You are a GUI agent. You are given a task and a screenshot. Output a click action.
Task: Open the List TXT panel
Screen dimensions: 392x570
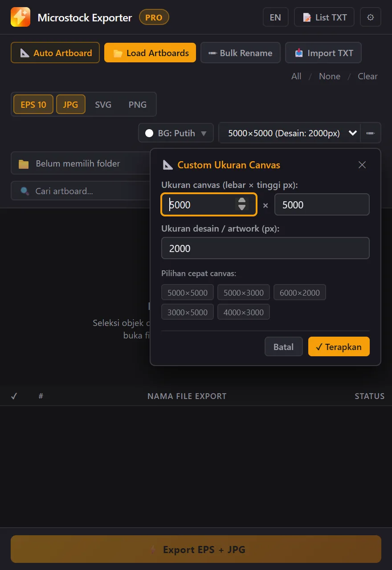tap(324, 17)
